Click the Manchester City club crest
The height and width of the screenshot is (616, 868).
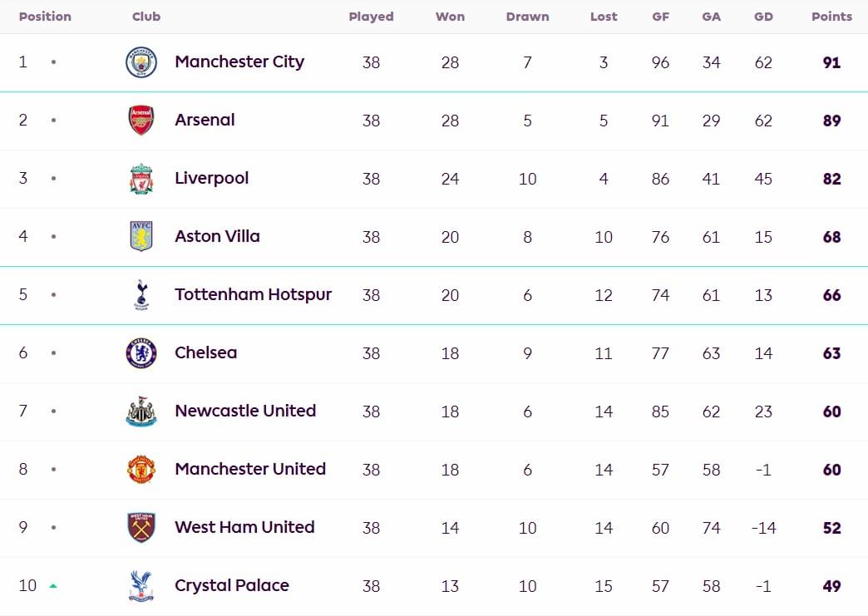tap(141, 62)
